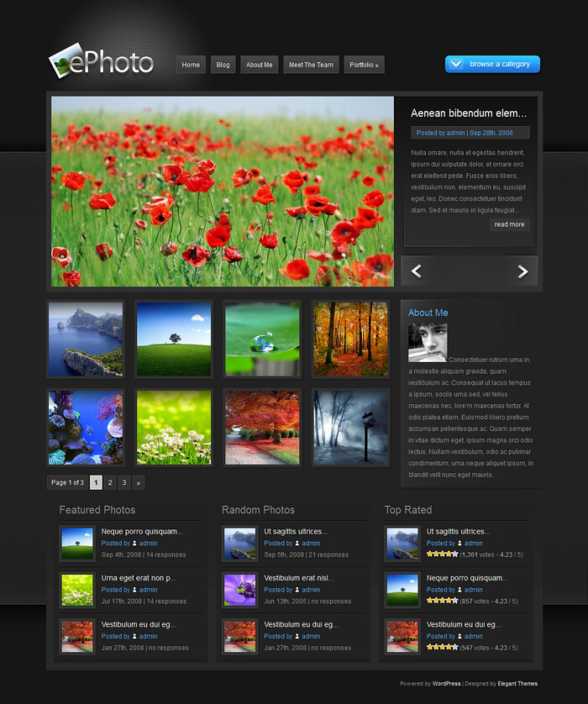This screenshot has width=588, height=704.
Task: Click Jun 13th, 2005 | no responses text
Action: pyautogui.click(x=307, y=602)
